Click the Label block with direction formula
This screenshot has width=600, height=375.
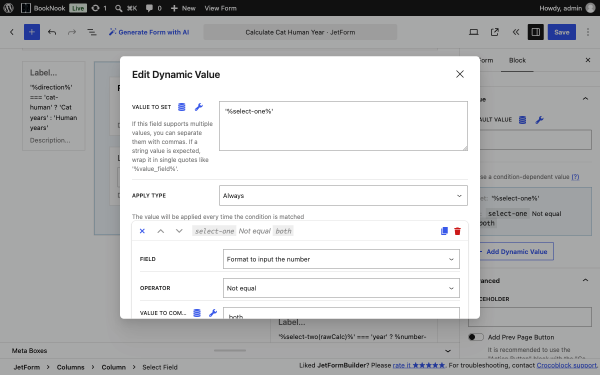tap(54, 106)
